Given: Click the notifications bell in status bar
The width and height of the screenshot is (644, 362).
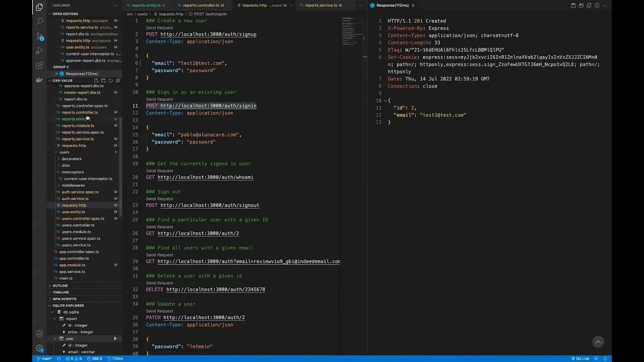Looking at the screenshot, I should pos(606,358).
